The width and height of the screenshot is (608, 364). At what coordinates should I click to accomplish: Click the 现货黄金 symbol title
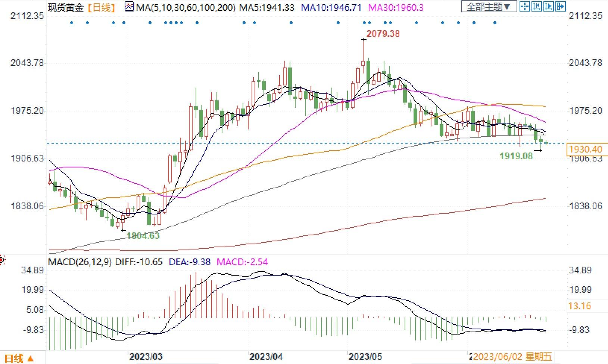click(66, 7)
